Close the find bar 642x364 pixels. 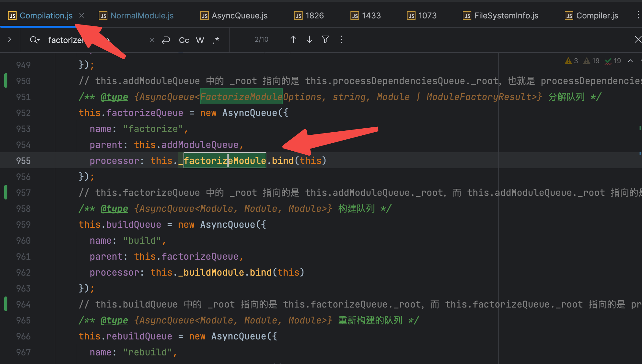[x=638, y=40]
